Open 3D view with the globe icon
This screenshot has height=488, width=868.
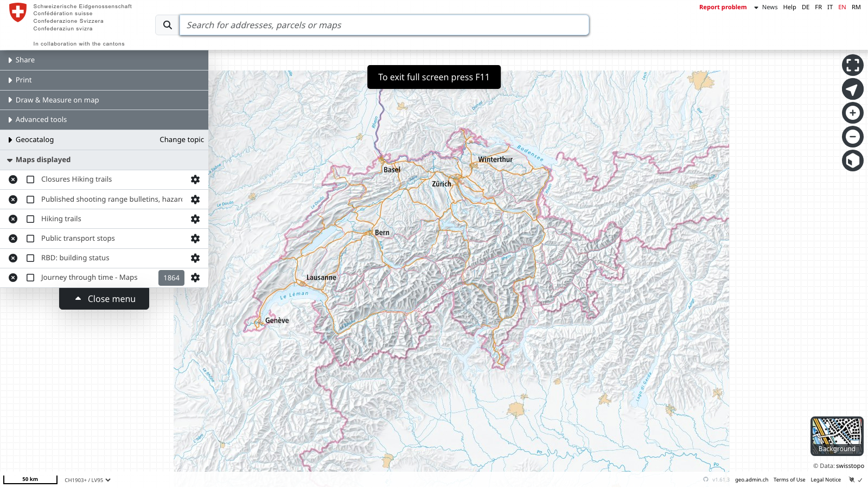(853, 160)
